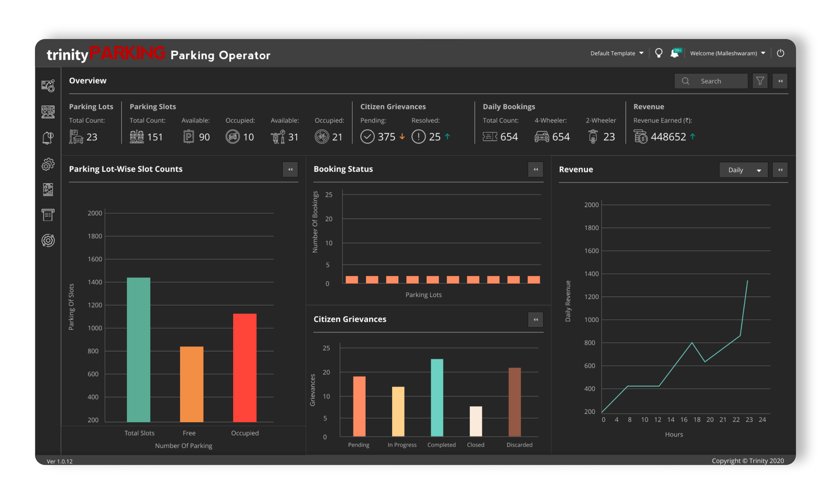The height and width of the screenshot is (504, 831).
Task: Click the table/list view icon in sidebar
Action: coord(49,215)
